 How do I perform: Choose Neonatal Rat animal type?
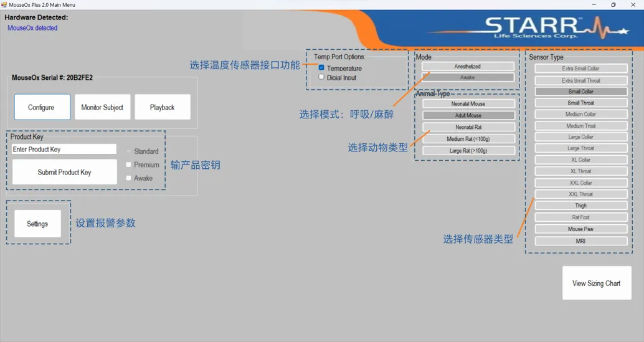468,127
